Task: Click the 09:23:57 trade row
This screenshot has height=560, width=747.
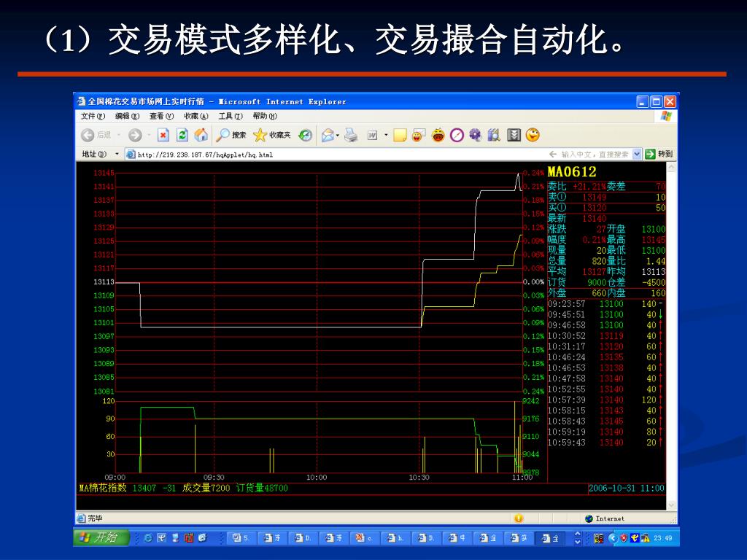Action: (x=605, y=304)
